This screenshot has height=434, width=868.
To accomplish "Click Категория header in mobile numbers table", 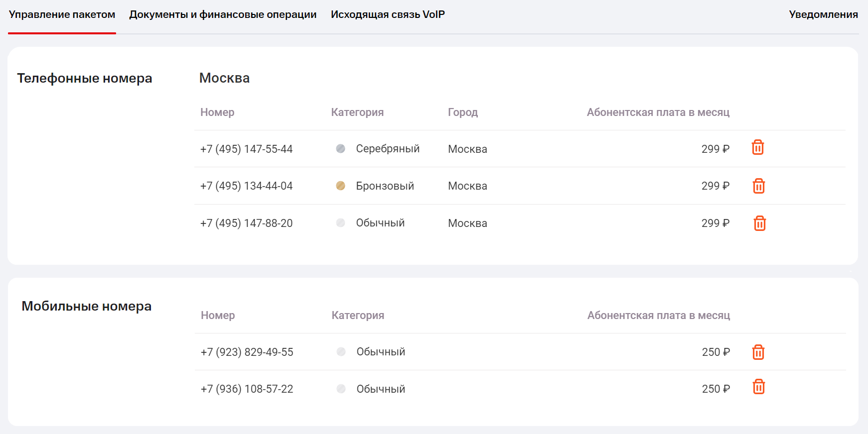I will click(358, 316).
